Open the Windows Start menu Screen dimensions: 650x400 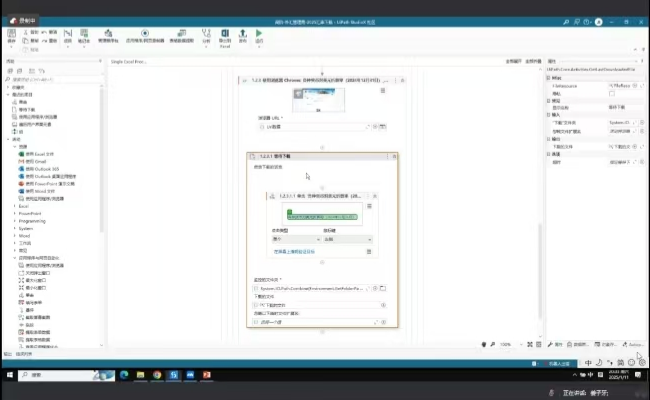[x=10, y=374]
